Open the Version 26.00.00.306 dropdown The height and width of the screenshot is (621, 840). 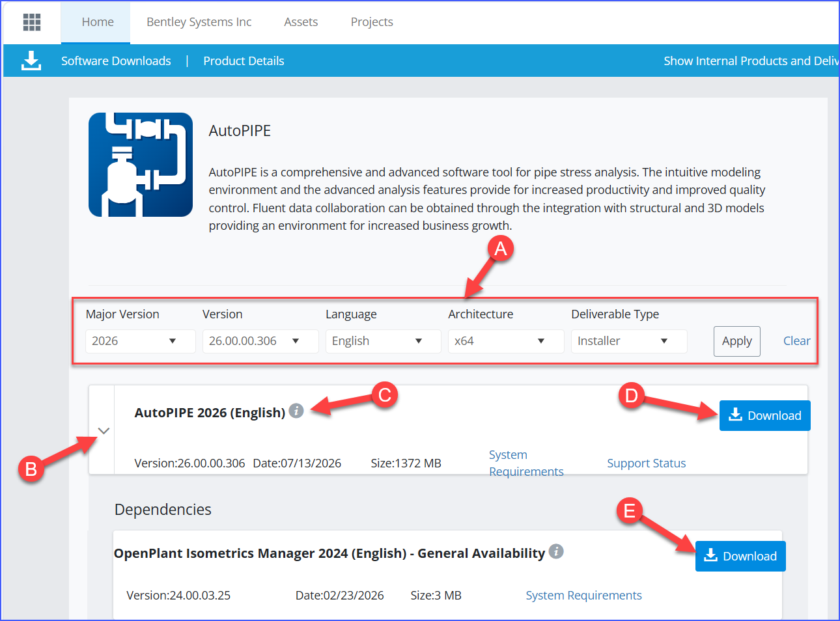[x=260, y=341]
